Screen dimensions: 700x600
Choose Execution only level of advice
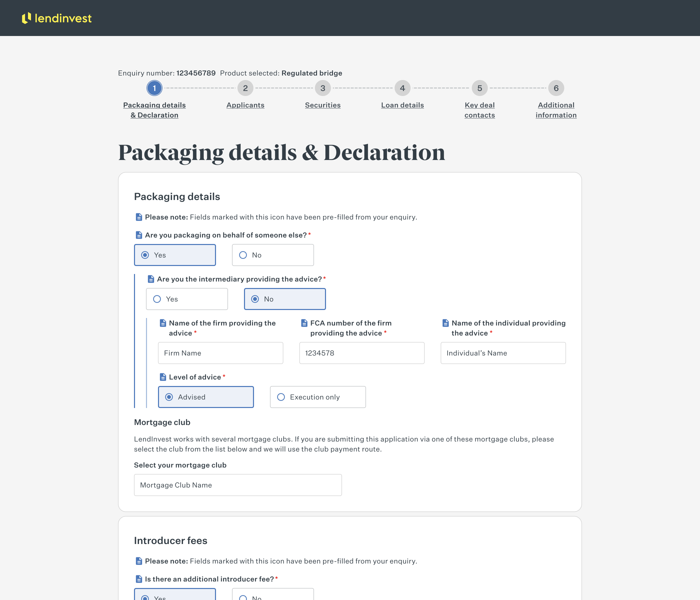tap(318, 397)
